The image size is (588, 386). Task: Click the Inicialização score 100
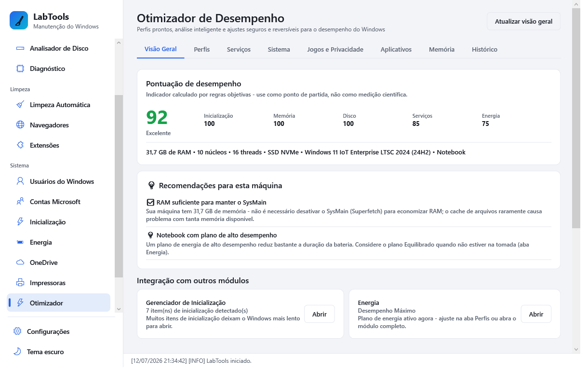(209, 124)
